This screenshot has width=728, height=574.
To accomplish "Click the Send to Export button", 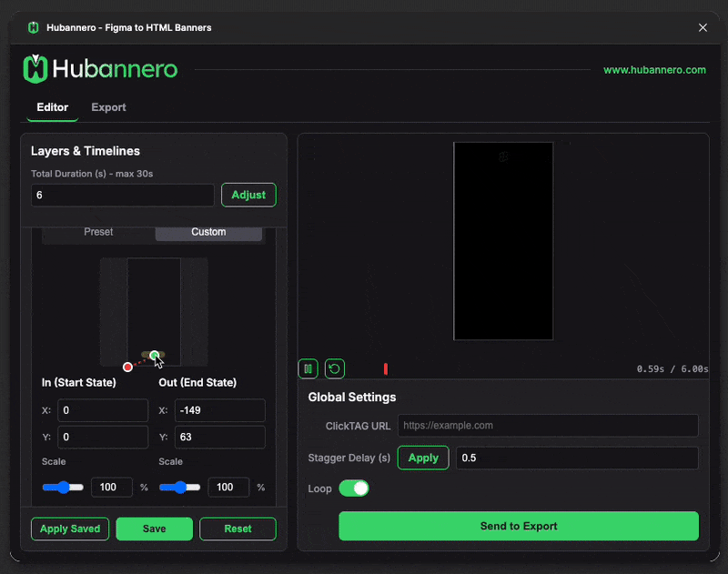I will (519, 526).
